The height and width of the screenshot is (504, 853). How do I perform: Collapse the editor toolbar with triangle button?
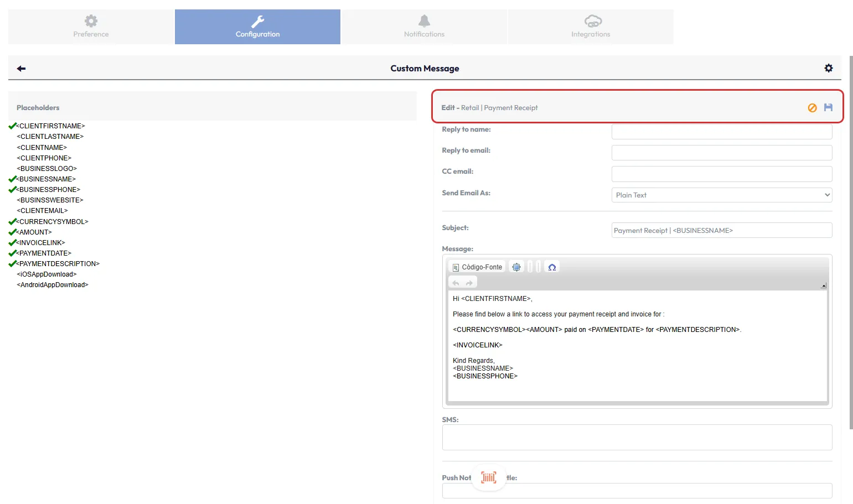click(x=823, y=285)
